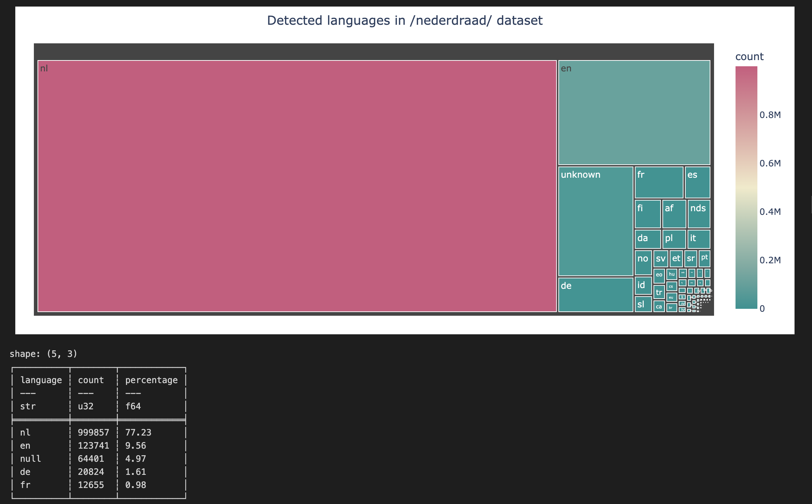The height and width of the screenshot is (504, 812).
Task: Open the nds language tile
Action: click(x=699, y=214)
